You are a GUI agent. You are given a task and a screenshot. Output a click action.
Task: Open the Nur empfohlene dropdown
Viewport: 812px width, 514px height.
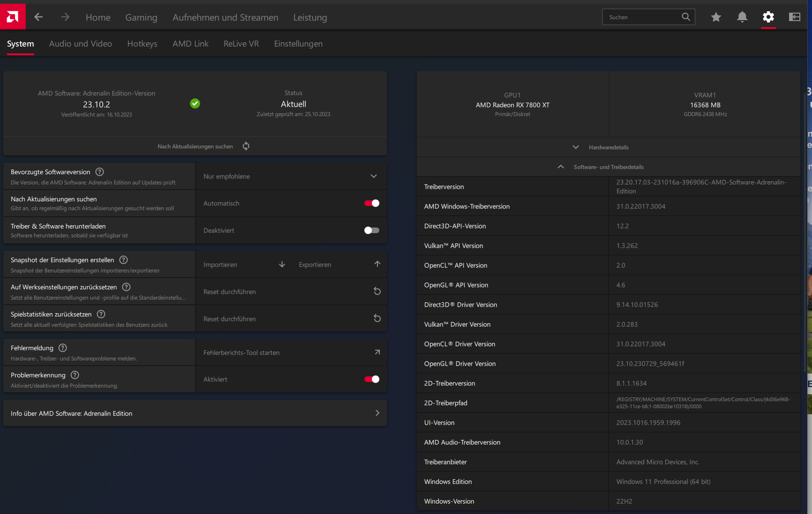click(291, 176)
